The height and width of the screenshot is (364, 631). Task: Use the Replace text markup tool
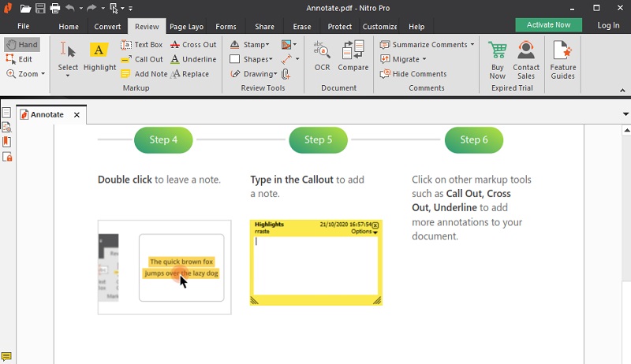pos(189,74)
